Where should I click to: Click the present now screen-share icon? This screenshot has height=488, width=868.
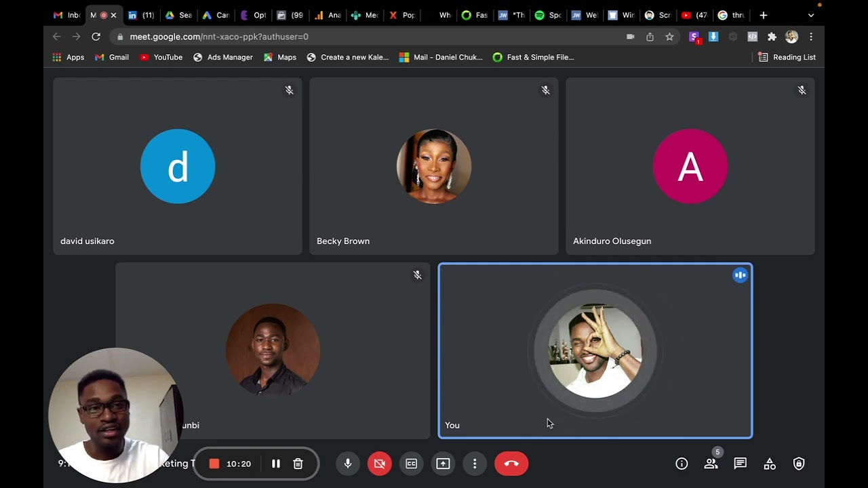[443, 464]
